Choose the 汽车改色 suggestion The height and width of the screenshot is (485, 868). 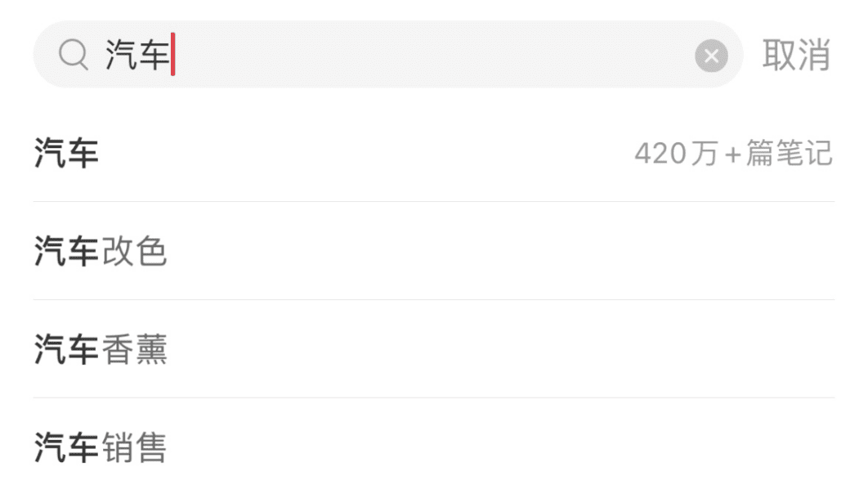tap(434, 251)
